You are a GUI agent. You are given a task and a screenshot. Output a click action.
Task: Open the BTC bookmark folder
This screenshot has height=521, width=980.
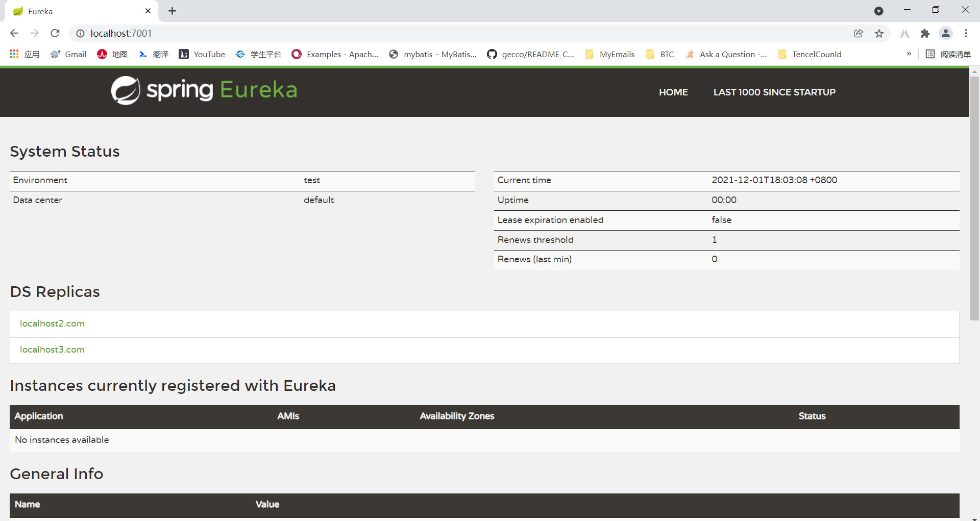tap(660, 54)
